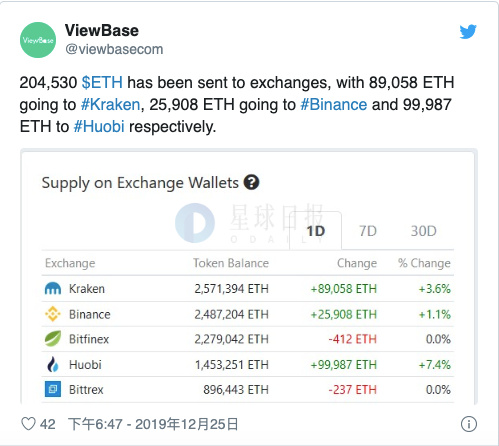Open the #Binance hashtag link
This screenshot has width=499, height=446.
(x=334, y=105)
